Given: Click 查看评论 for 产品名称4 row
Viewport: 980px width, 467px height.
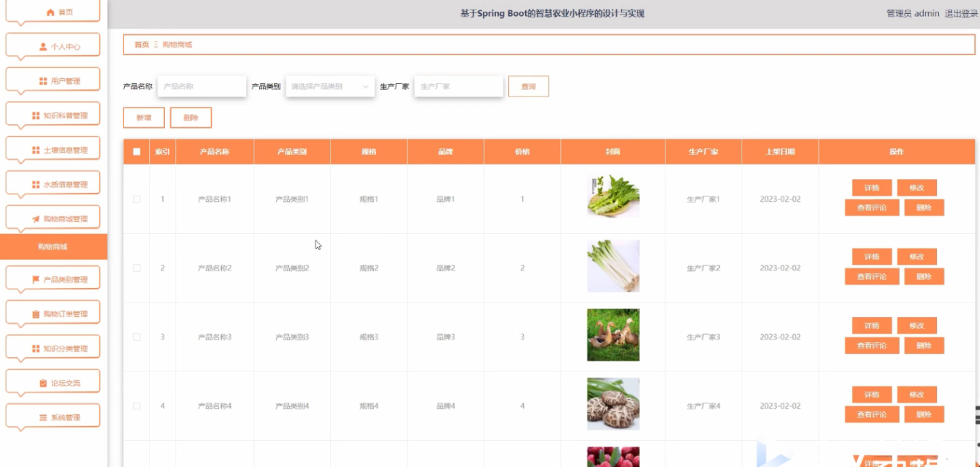Looking at the screenshot, I should (872, 414).
